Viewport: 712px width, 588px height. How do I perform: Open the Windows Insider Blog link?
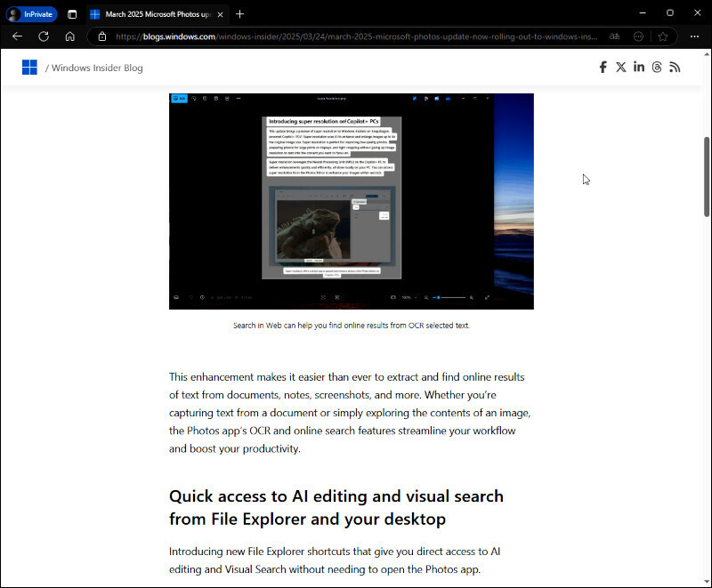pos(97,68)
